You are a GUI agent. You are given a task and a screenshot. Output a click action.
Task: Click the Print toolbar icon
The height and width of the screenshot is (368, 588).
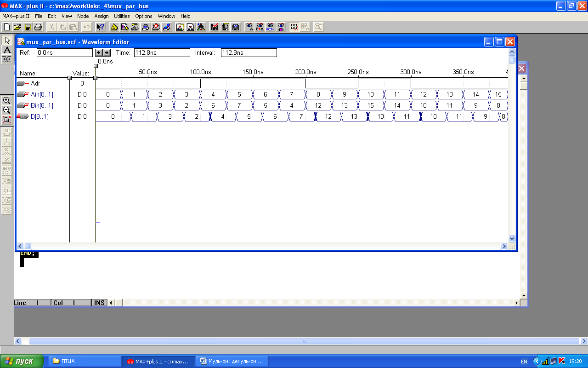(38, 27)
